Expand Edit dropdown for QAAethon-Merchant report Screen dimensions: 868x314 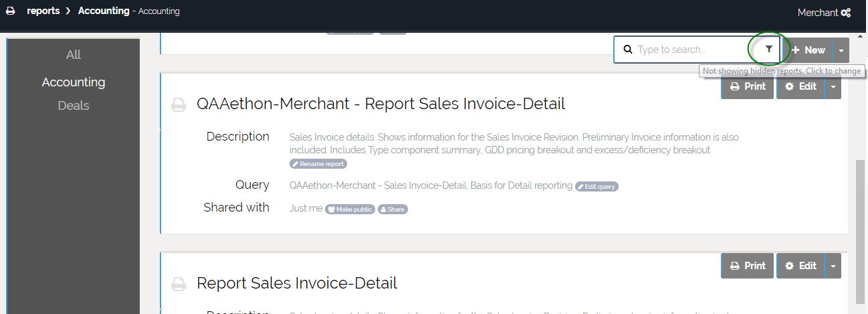tap(833, 86)
